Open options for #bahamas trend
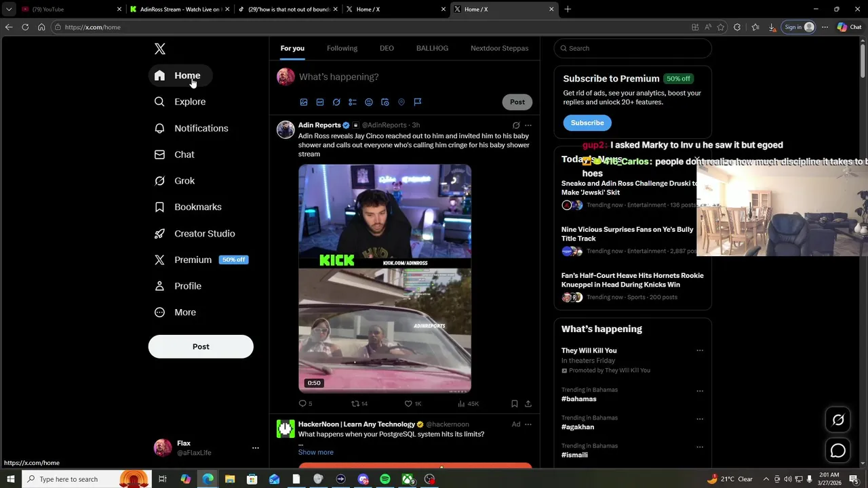 (700, 391)
